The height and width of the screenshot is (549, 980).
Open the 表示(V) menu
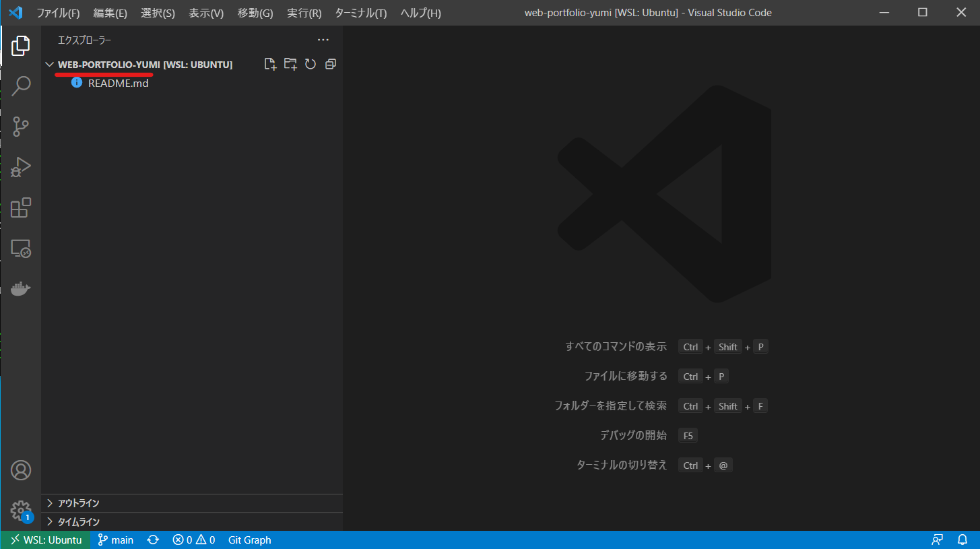pyautogui.click(x=206, y=13)
